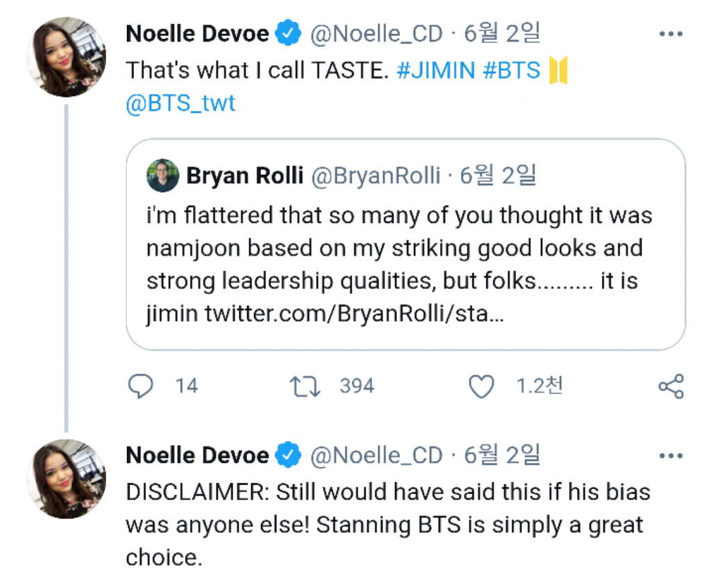Open the more options menu on the first tweet

pyautogui.click(x=670, y=34)
